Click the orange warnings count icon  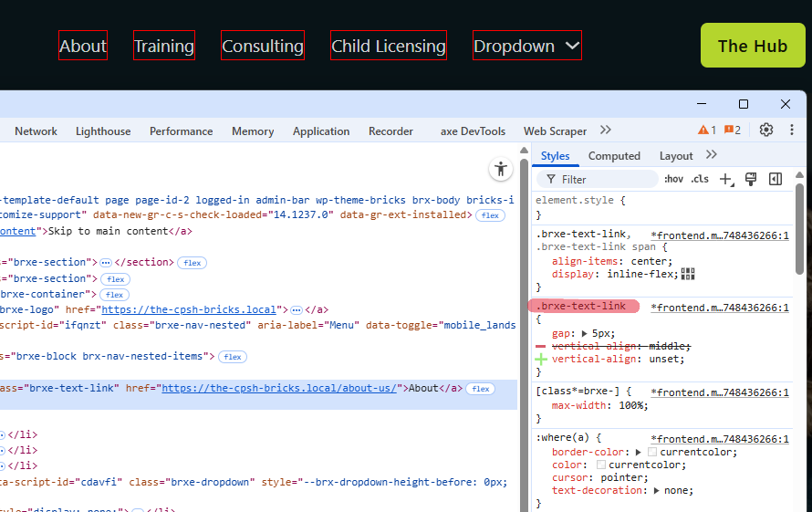(x=707, y=131)
